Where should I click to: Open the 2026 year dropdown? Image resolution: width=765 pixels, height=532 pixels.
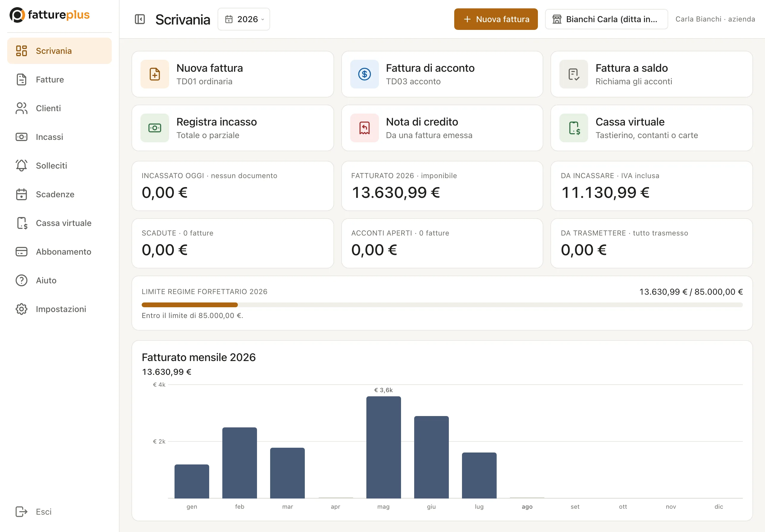pyautogui.click(x=244, y=19)
